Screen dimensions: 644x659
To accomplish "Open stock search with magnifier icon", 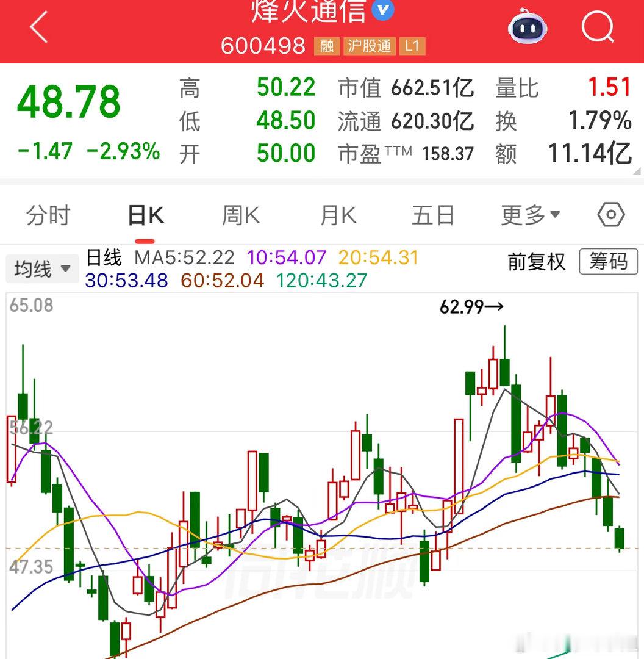I will [x=598, y=27].
